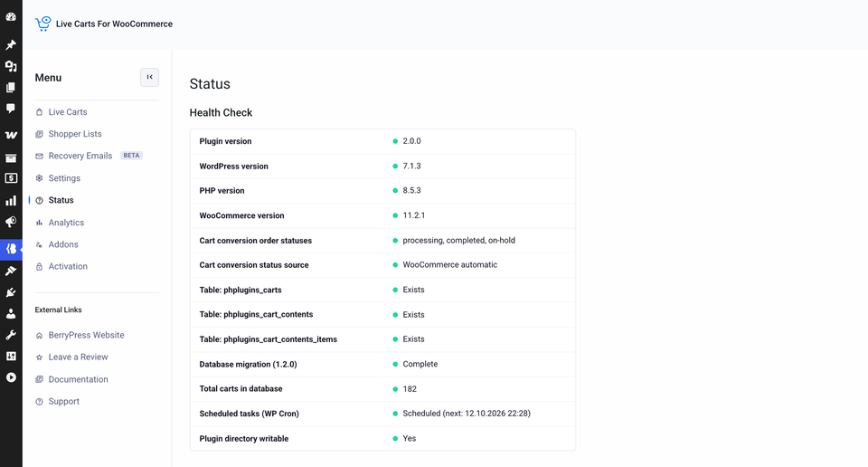The width and height of the screenshot is (868, 467).
Task: Open Comments bubble icon in admin sidebar
Action: point(11,109)
